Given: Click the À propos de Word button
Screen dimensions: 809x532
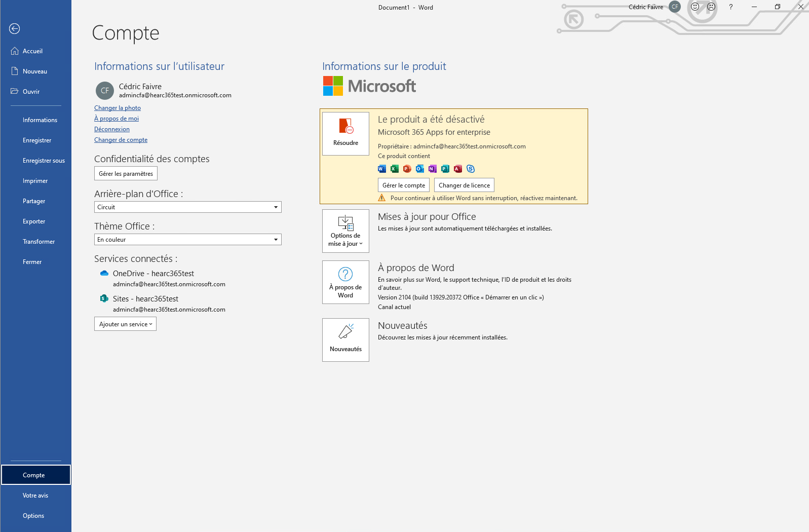Looking at the screenshot, I should coord(346,282).
